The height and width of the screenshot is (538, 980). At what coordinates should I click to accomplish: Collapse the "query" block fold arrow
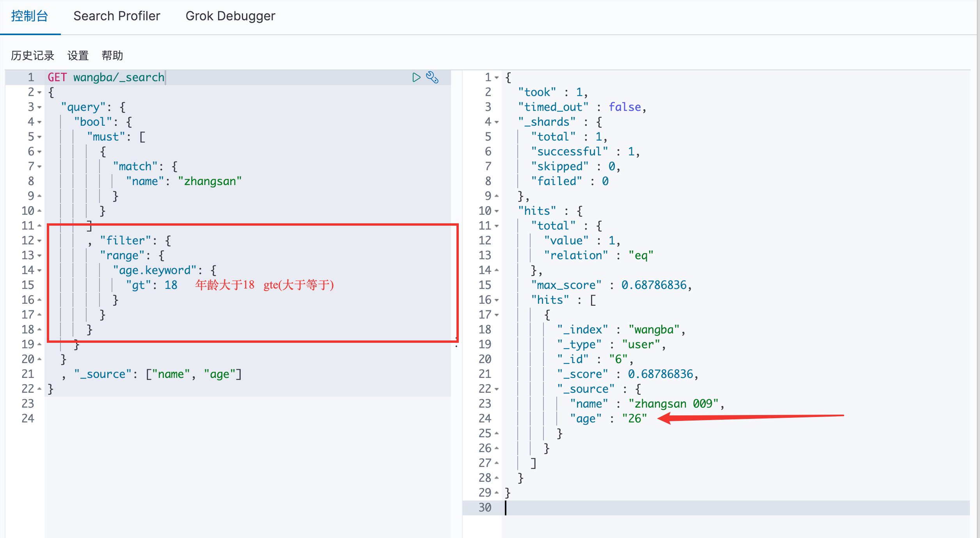point(39,107)
